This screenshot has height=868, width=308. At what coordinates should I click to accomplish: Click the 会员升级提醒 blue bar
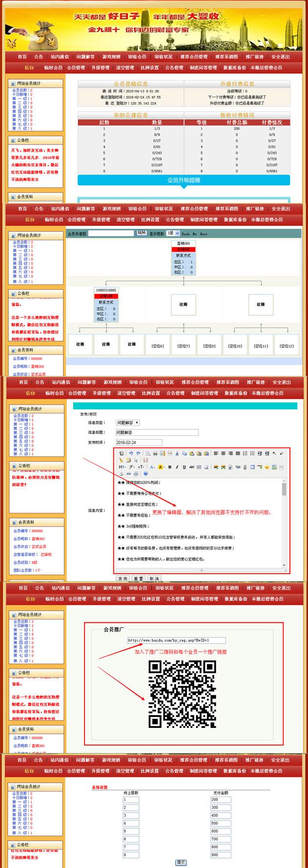[x=184, y=180]
